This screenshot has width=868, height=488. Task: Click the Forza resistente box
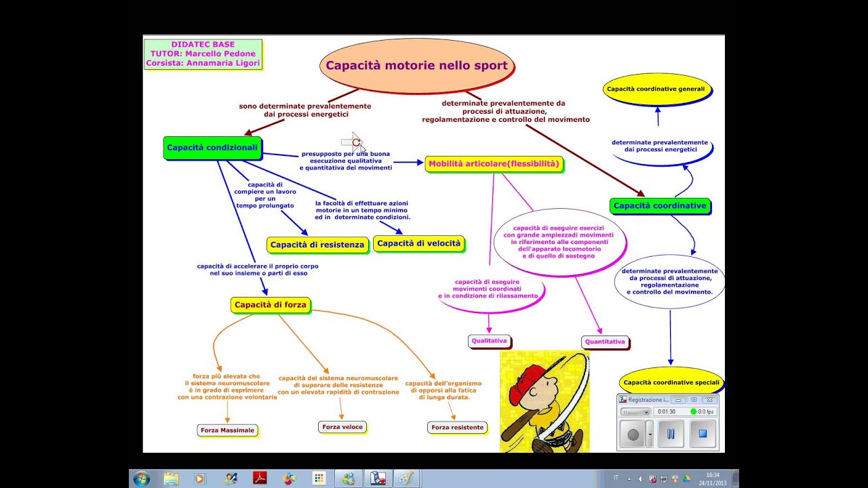(x=458, y=427)
